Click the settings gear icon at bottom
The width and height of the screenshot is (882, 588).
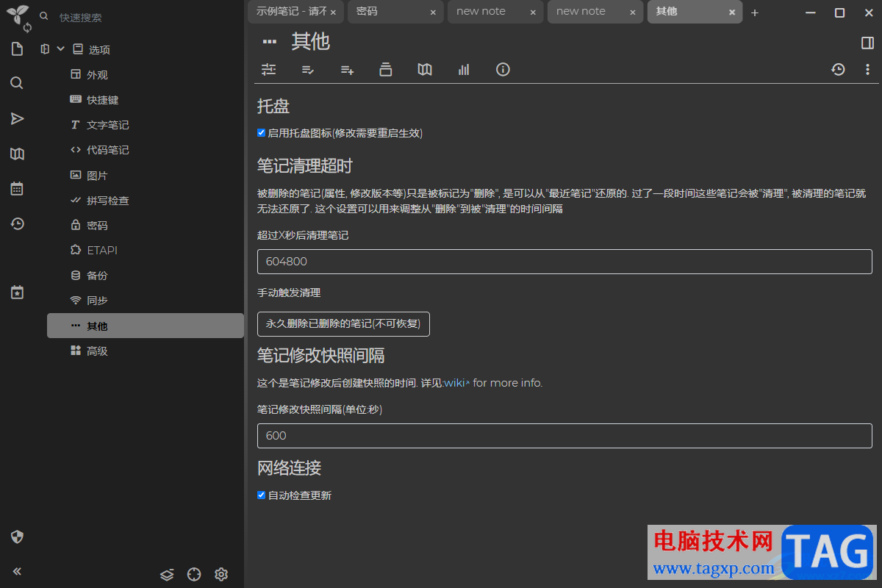[221, 574]
